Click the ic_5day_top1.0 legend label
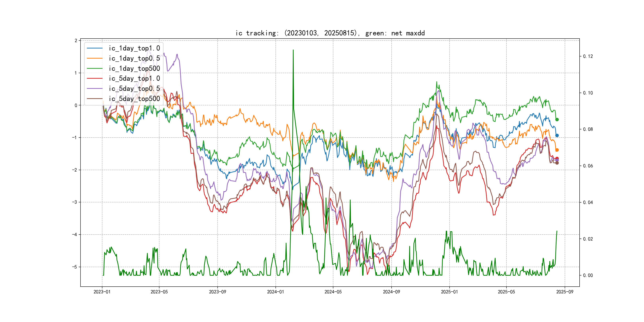The width and height of the screenshot is (644, 322). tap(134, 79)
